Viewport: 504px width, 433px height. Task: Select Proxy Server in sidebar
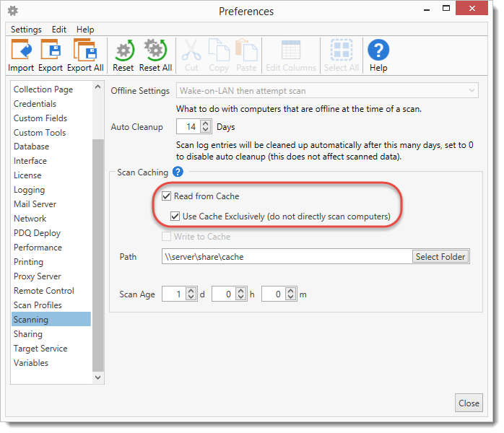[x=38, y=276]
